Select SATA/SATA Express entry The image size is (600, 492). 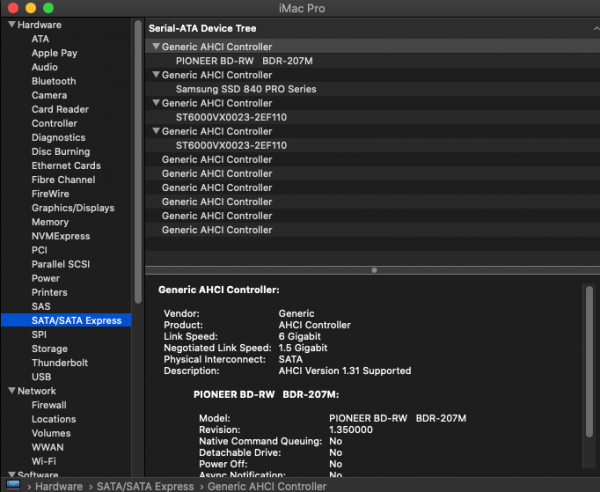click(x=66, y=320)
